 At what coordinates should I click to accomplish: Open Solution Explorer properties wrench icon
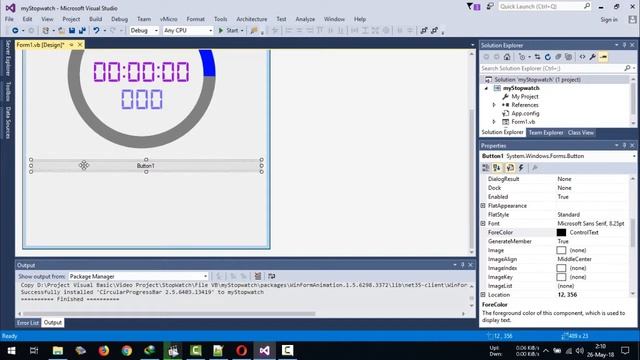[593, 57]
